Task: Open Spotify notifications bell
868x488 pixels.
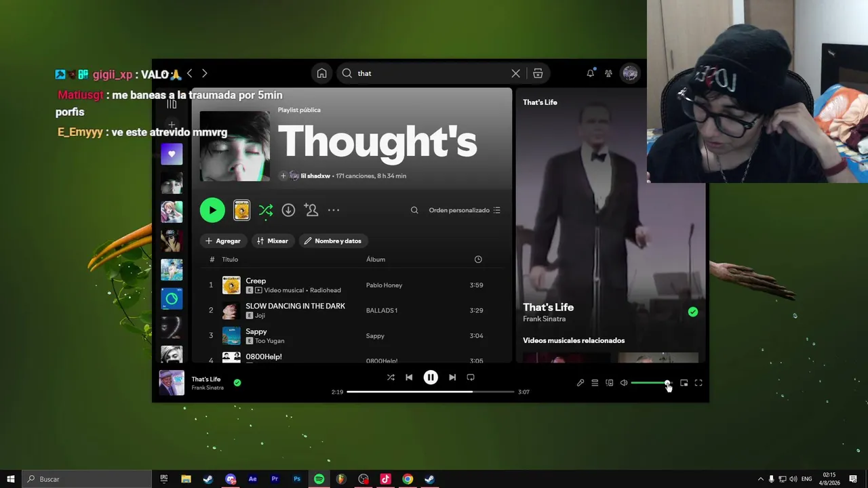Action: click(x=590, y=73)
